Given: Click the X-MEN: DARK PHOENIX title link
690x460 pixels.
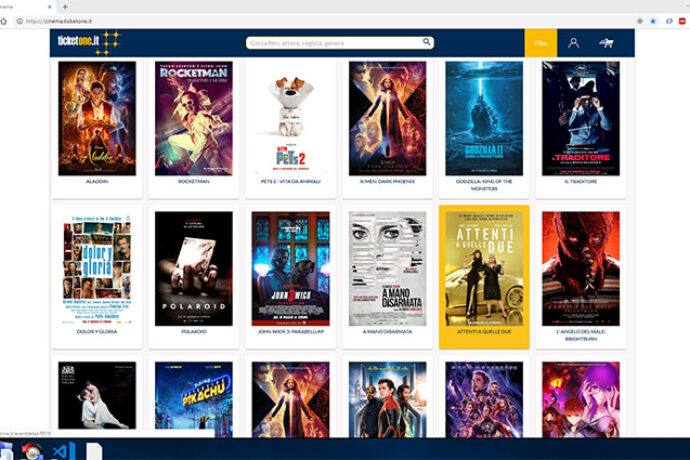Looking at the screenshot, I should point(387,181).
